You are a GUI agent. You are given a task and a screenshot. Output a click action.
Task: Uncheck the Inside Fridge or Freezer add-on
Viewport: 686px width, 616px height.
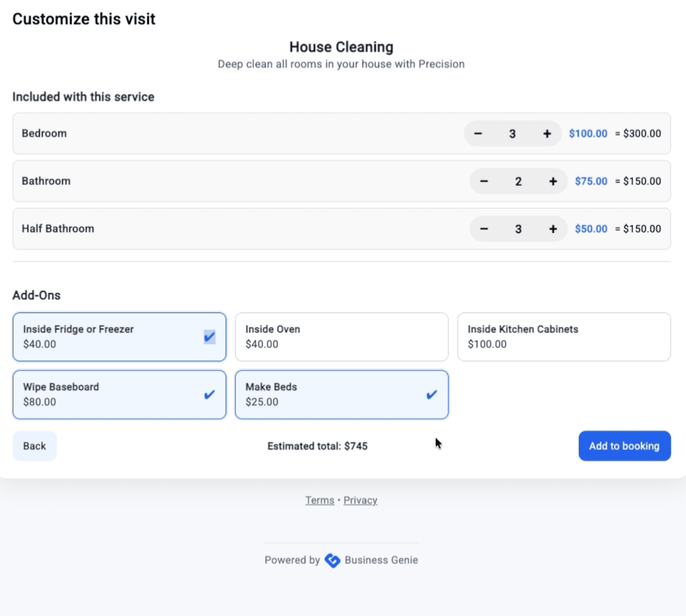[119, 336]
